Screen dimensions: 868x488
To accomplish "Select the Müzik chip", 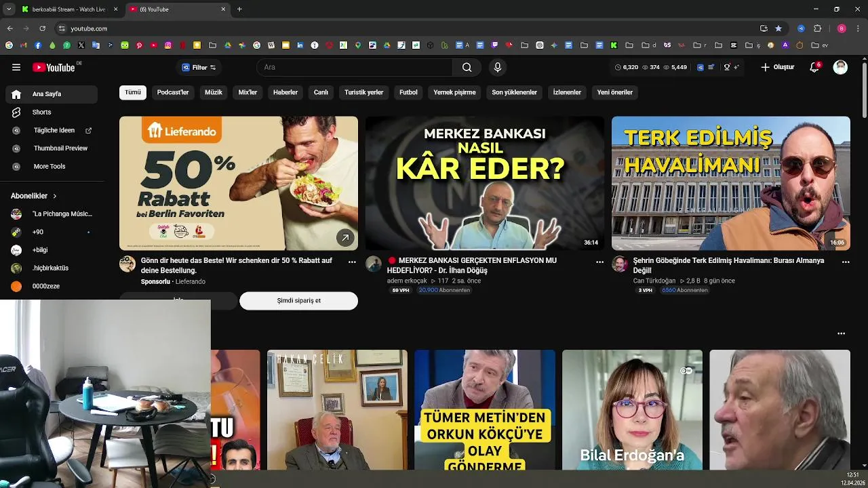I will tap(214, 92).
